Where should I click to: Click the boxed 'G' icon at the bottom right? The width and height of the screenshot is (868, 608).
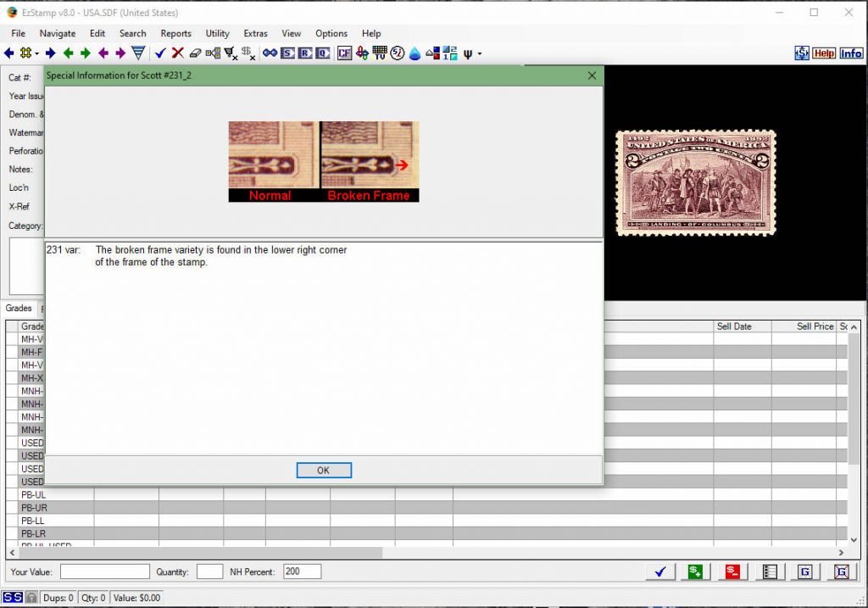tap(804, 572)
